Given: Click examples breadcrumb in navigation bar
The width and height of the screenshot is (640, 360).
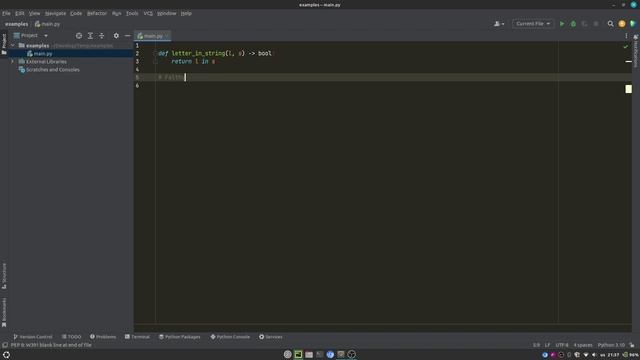Looking at the screenshot, I should 17,24.
